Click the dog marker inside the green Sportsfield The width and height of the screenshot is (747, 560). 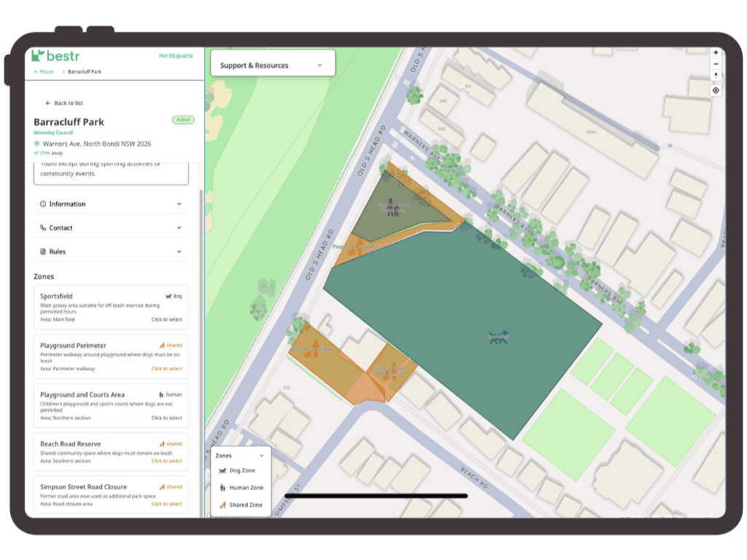tap(498, 336)
